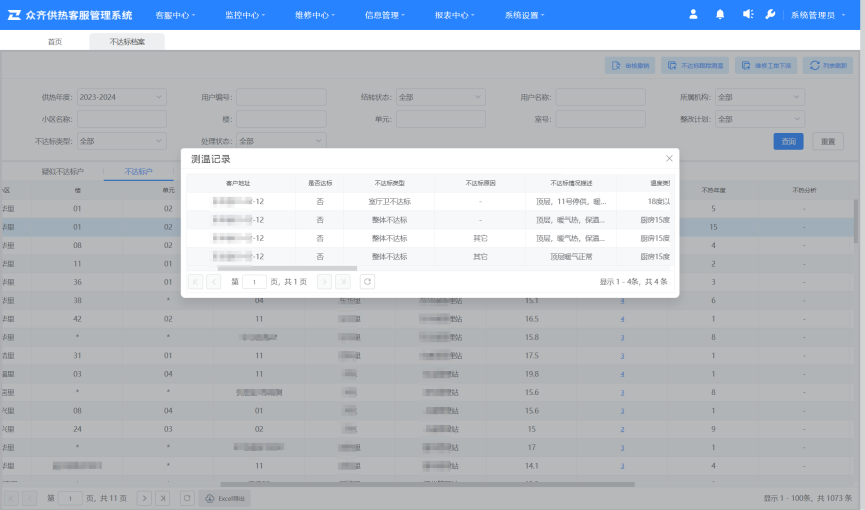Click the 顶层暖气正常 cell in dialog
This screenshot has height=510, width=865.
[x=571, y=257]
